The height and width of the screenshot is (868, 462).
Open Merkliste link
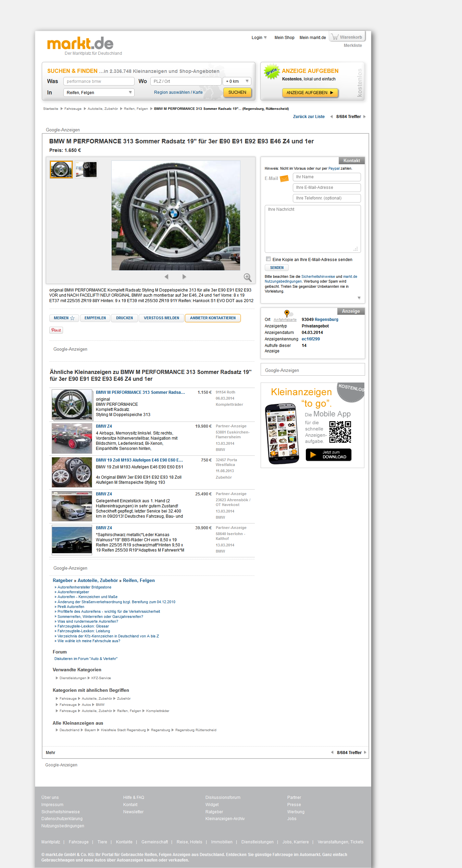353,46
